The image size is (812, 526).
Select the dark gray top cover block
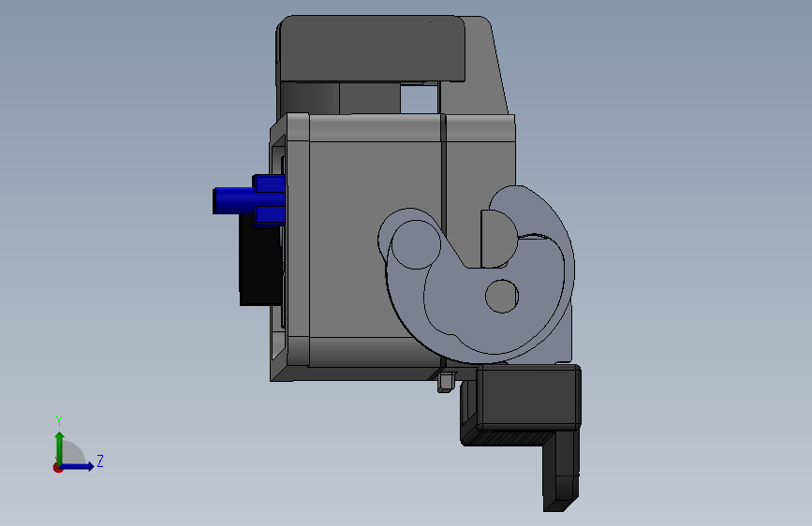click(x=372, y=48)
